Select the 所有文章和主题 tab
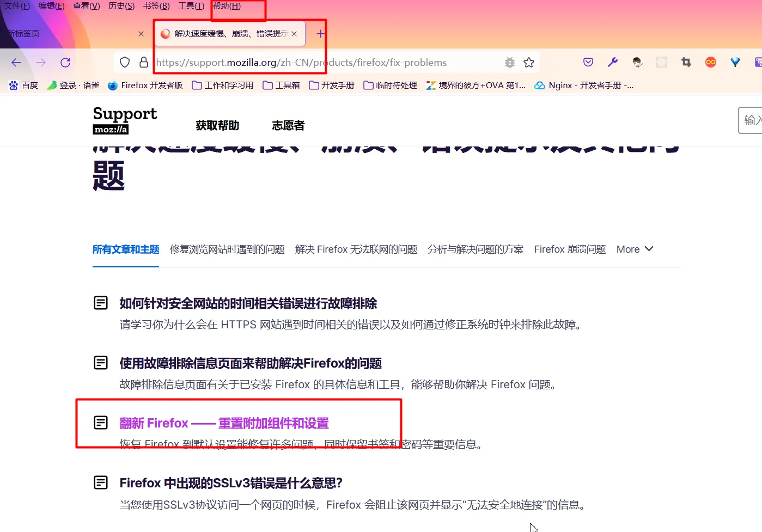The image size is (762, 532). point(126,249)
